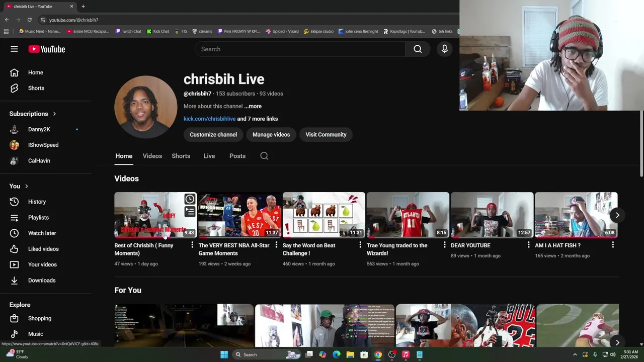Show next videos in Videos shelf
The image size is (644, 362).
point(617,215)
